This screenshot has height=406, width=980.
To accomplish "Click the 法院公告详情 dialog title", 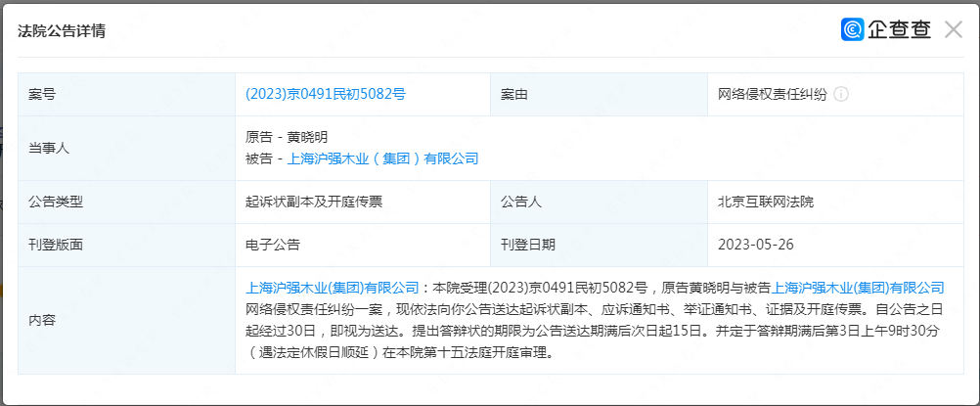I will (62, 30).
